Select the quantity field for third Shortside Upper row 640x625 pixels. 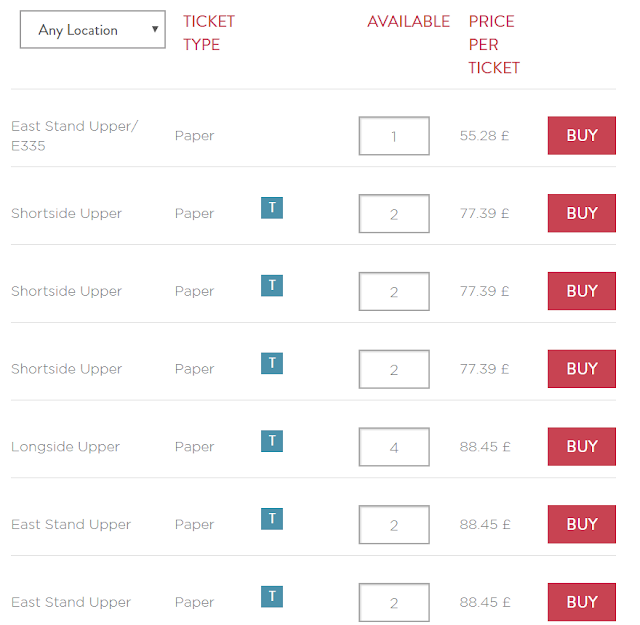(394, 369)
